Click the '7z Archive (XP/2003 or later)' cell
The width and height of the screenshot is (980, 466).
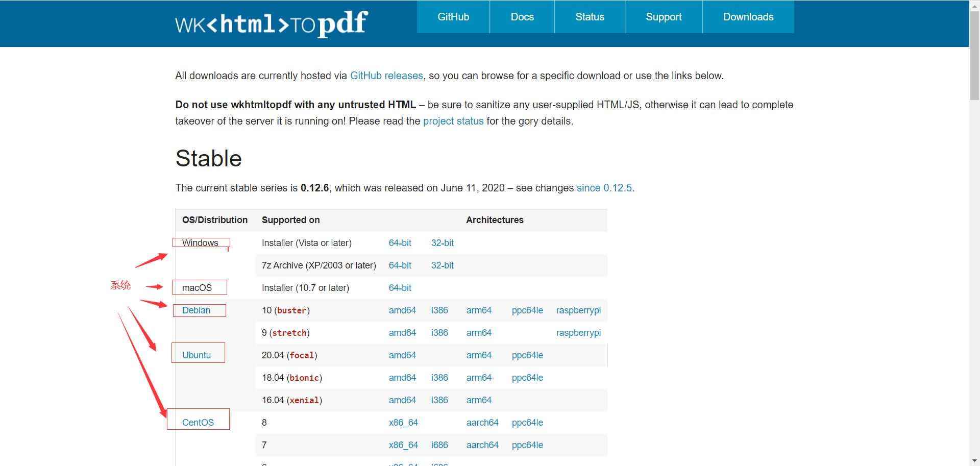(319, 265)
